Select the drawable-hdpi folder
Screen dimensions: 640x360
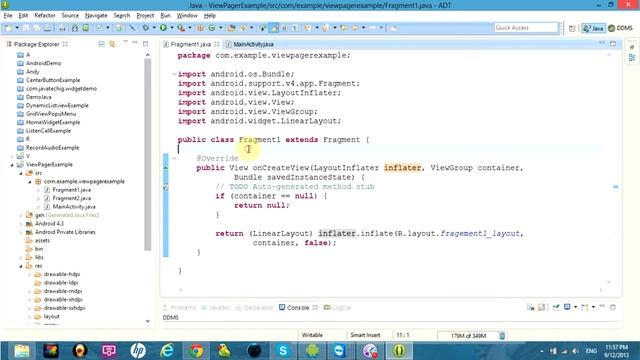point(62,274)
